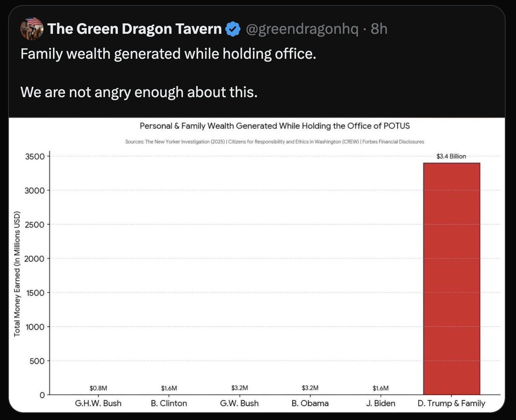Click the G.W. Bush axis label
This screenshot has width=516, height=420.
239,403
